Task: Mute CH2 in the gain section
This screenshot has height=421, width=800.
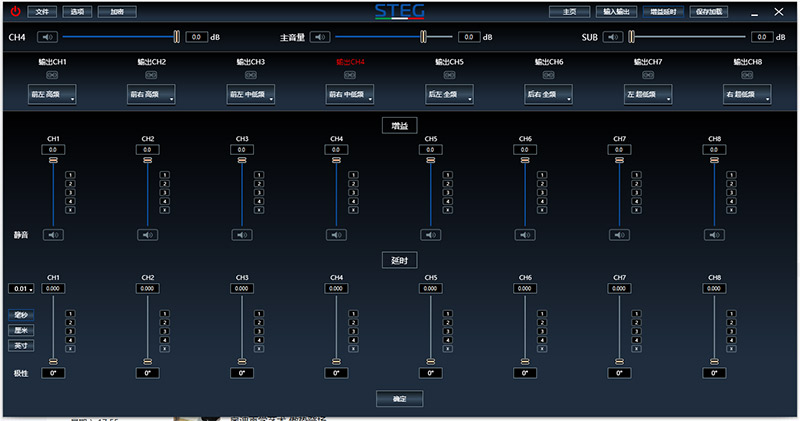Action: (x=147, y=235)
